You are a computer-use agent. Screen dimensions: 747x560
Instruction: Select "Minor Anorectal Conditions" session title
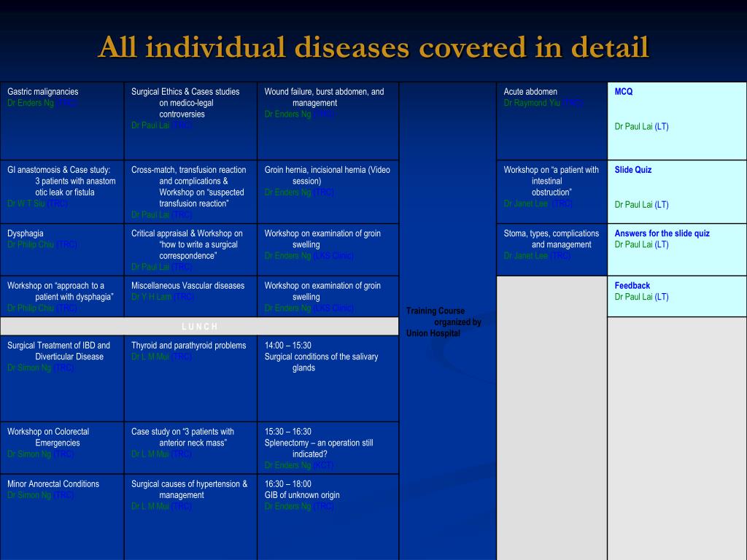click(x=53, y=484)
